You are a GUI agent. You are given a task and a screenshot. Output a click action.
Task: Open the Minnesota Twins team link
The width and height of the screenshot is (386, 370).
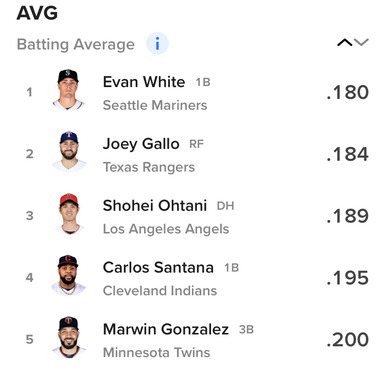pyautogui.click(x=156, y=353)
